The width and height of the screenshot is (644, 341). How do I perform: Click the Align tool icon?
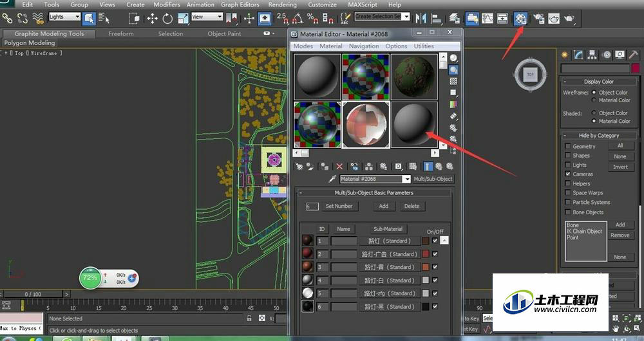[436, 19]
